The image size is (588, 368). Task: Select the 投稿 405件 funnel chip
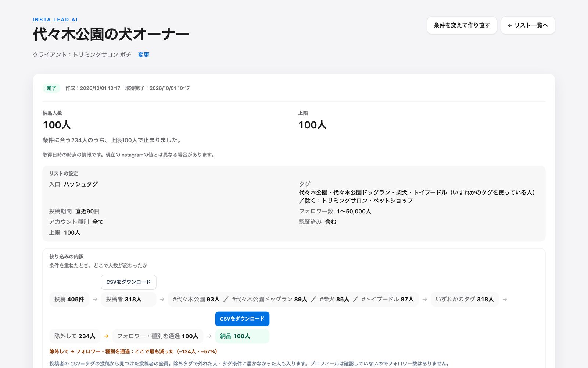[69, 299]
